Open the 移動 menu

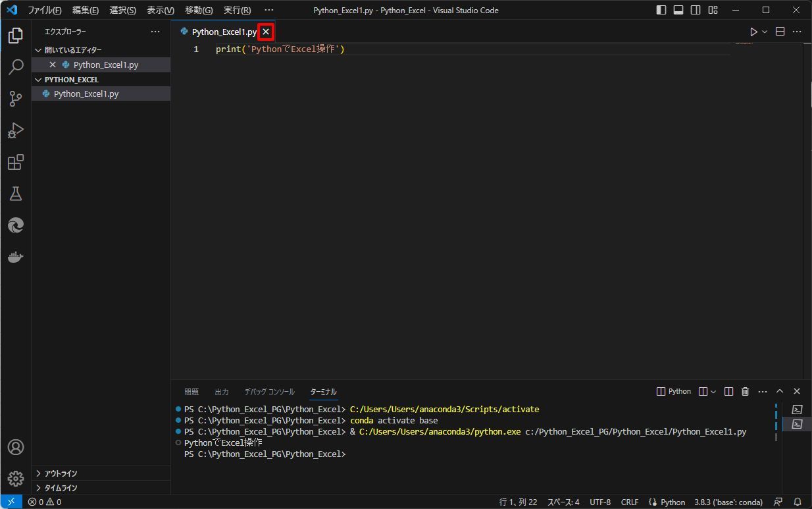pyautogui.click(x=199, y=10)
